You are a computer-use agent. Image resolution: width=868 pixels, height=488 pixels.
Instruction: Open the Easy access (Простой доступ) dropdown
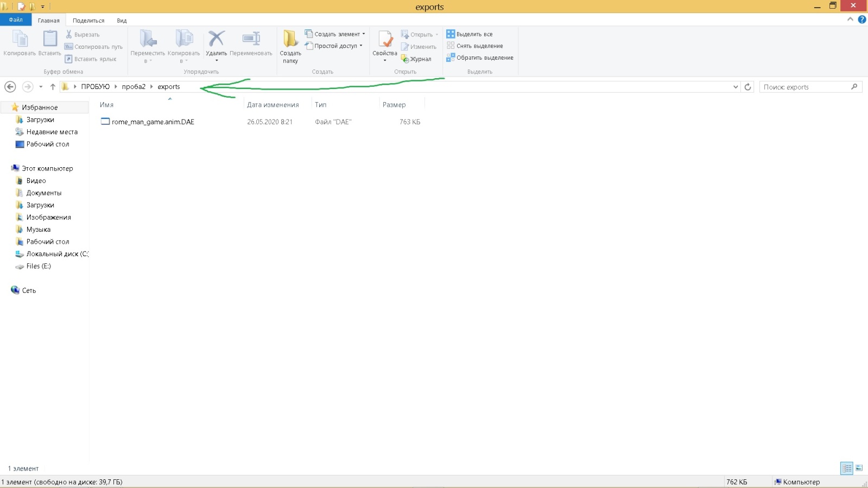334,46
